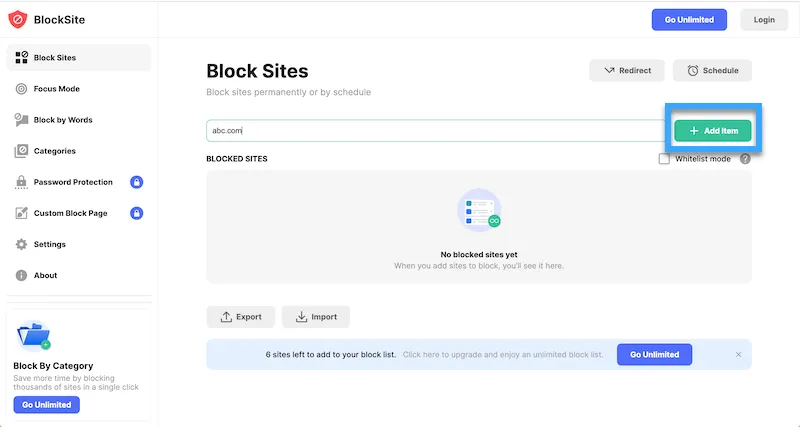Open Block Sites in sidebar
This screenshot has width=800, height=427.
click(x=79, y=58)
